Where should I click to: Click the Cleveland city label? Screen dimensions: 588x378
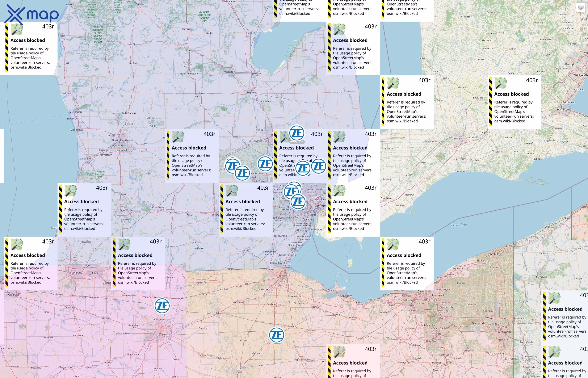tap(424, 292)
